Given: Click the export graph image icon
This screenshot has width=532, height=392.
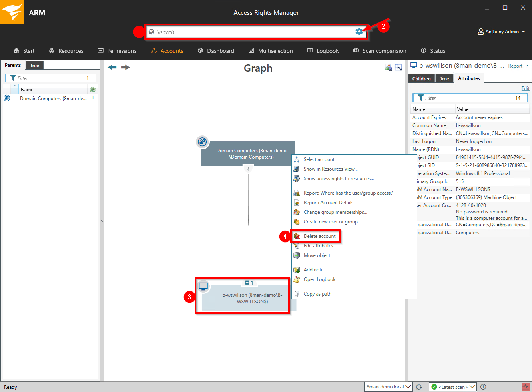Looking at the screenshot, I should click(388, 67).
